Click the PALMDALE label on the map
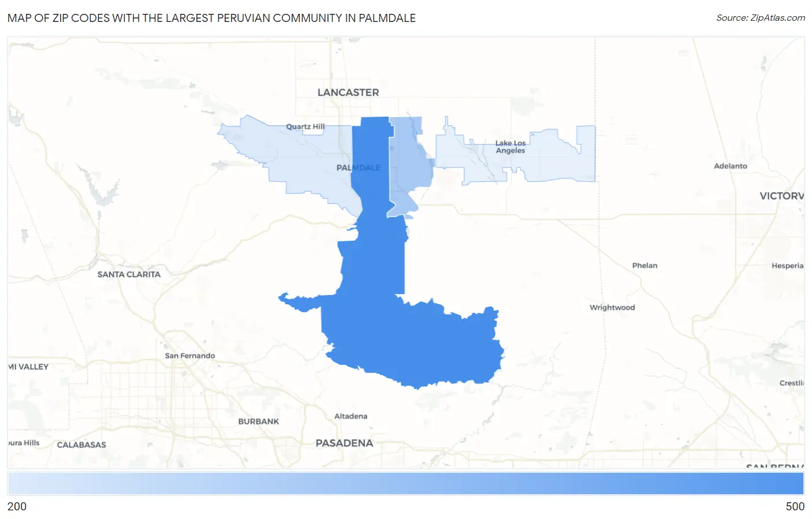The height and width of the screenshot is (519, 812). click(x=358, y=167)
